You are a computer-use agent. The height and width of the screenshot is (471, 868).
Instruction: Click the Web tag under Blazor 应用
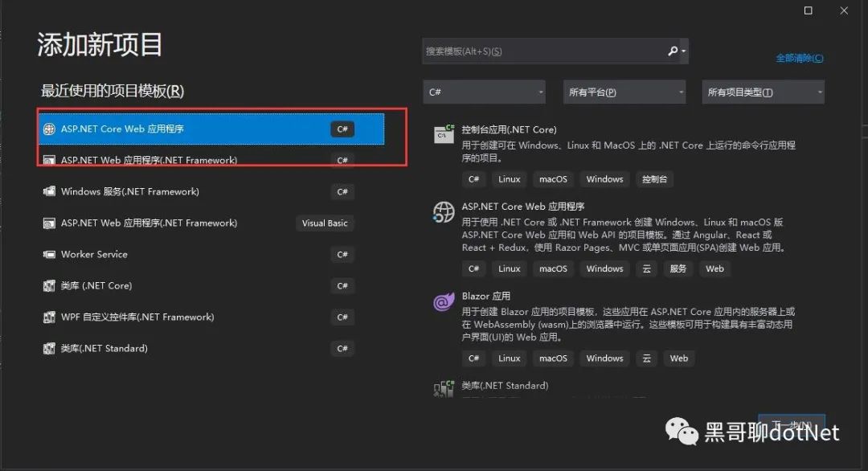click(679, 358)
